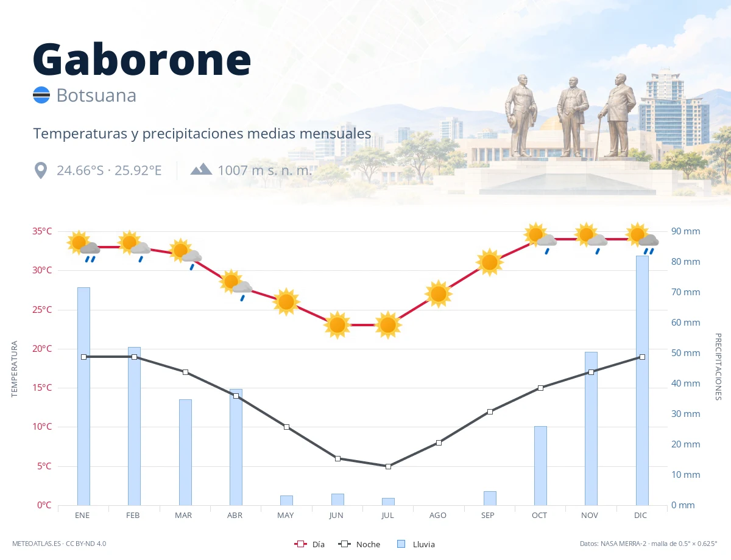
Task: Click the Noche legend marker
Action: point(344,544)
